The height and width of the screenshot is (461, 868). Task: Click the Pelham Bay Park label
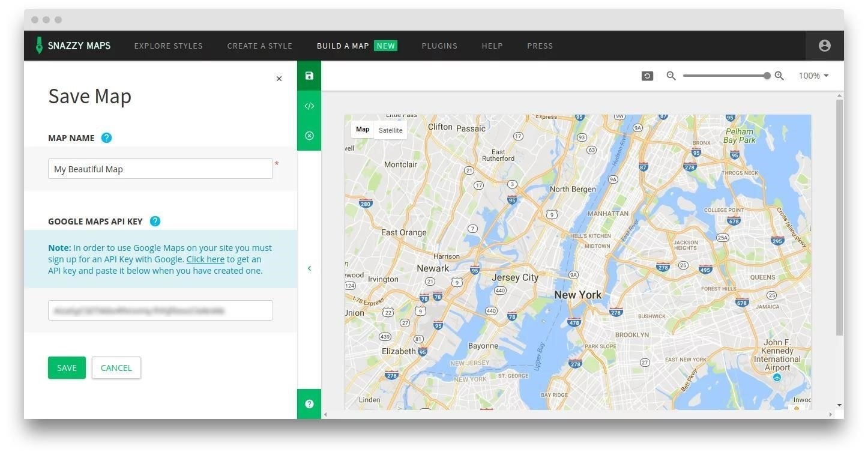tap(740, 135)
